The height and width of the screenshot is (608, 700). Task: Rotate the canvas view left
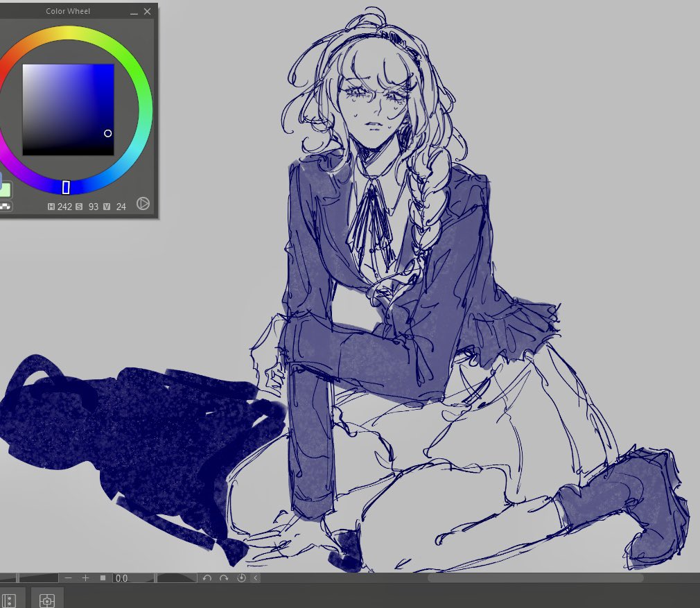207,578
